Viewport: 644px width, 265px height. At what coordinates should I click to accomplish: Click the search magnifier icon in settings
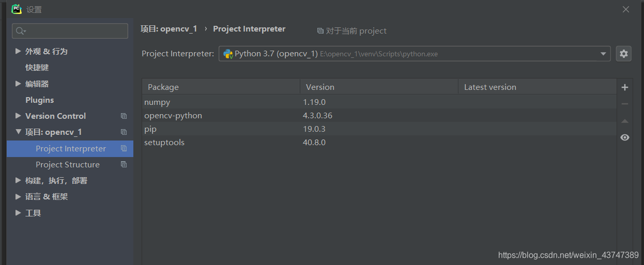(20, 31)
